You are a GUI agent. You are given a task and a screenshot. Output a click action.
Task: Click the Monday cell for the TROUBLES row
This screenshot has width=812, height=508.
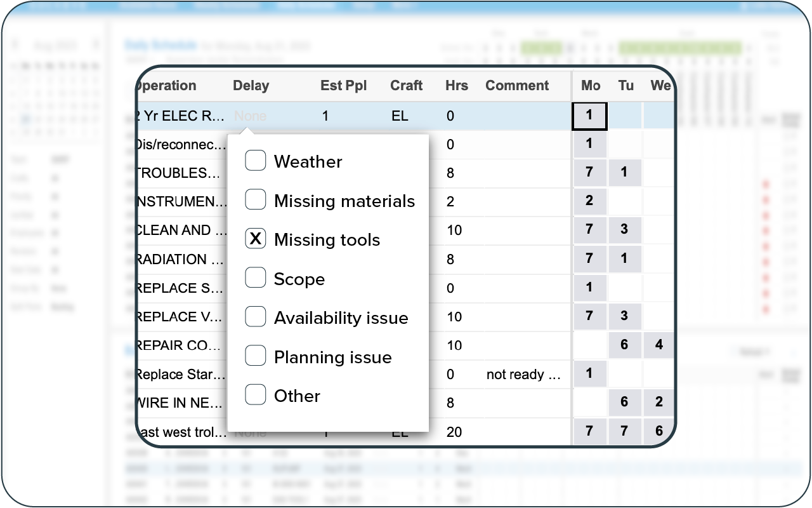(x=589, y=172)
